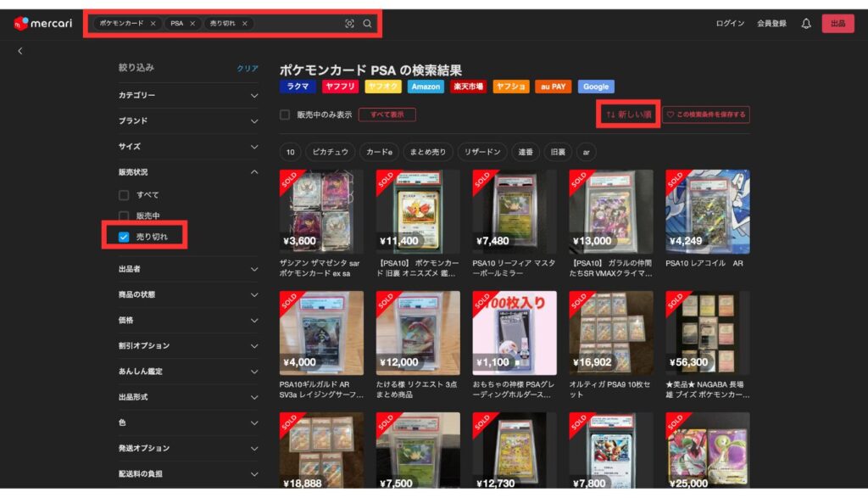
Task: Select the カードe keyword chip
Action: click(x=379, y=153)
